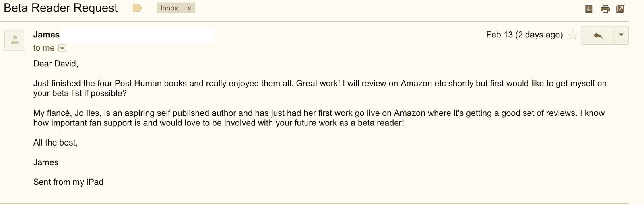This screenshot has height=205, width=644.
Task: Open the email in a new window
Action: click(620, 9)
